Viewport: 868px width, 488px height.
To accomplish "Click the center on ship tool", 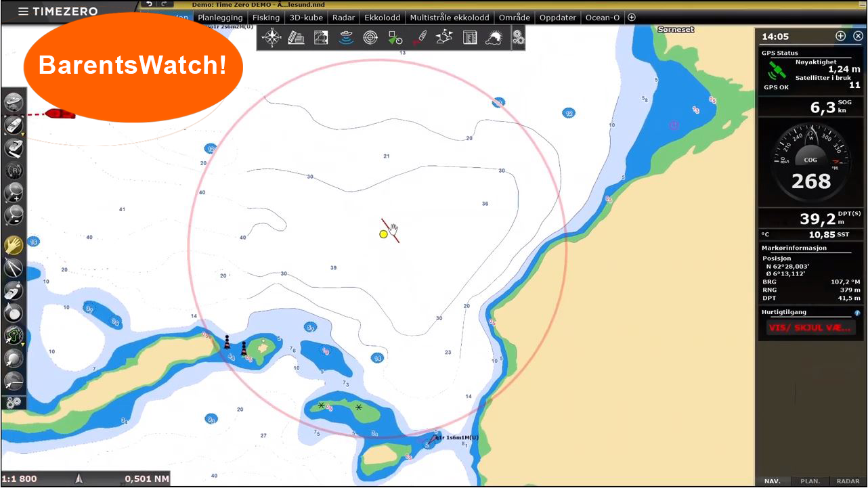I will pos(14,102).
